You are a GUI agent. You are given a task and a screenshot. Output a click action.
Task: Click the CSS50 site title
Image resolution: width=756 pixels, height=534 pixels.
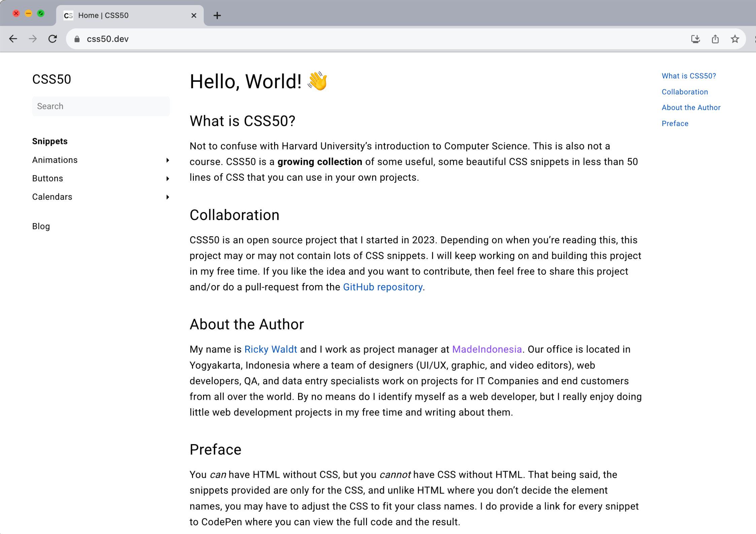(52, 79)
